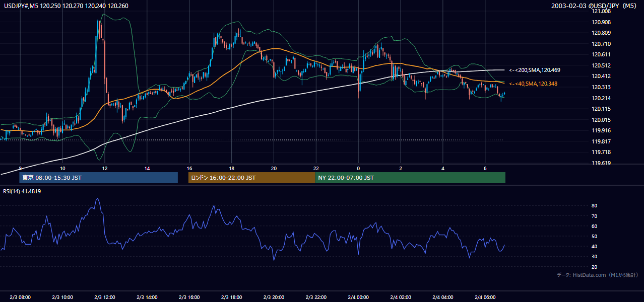Click price axis value 119.619
Screen dimensions: 644x302
[x=602, y=163]
